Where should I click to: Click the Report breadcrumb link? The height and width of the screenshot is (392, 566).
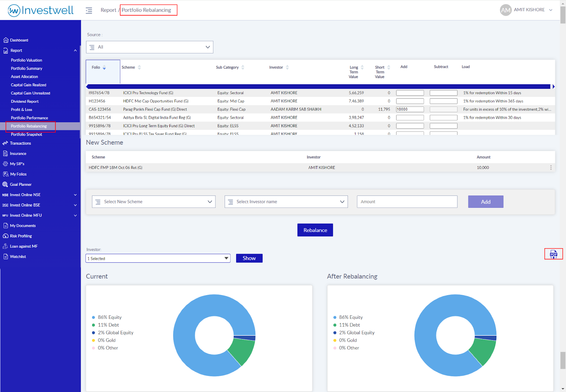pos(108,10)
